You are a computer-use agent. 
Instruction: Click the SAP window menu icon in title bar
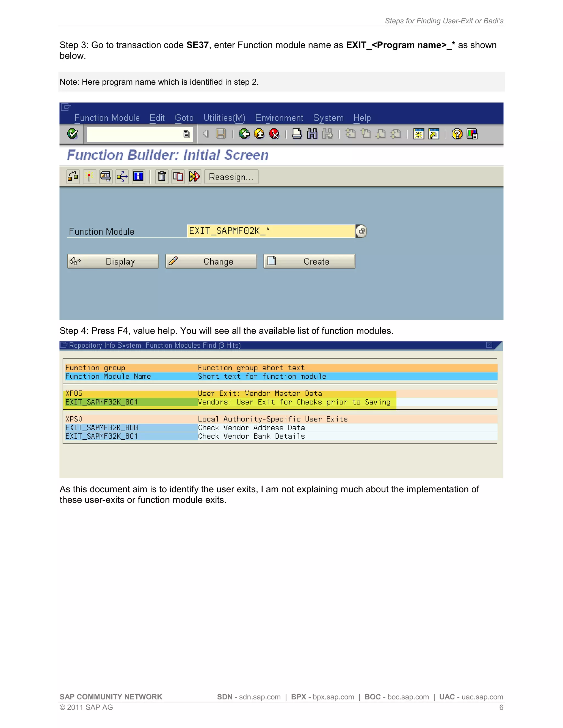66,107
